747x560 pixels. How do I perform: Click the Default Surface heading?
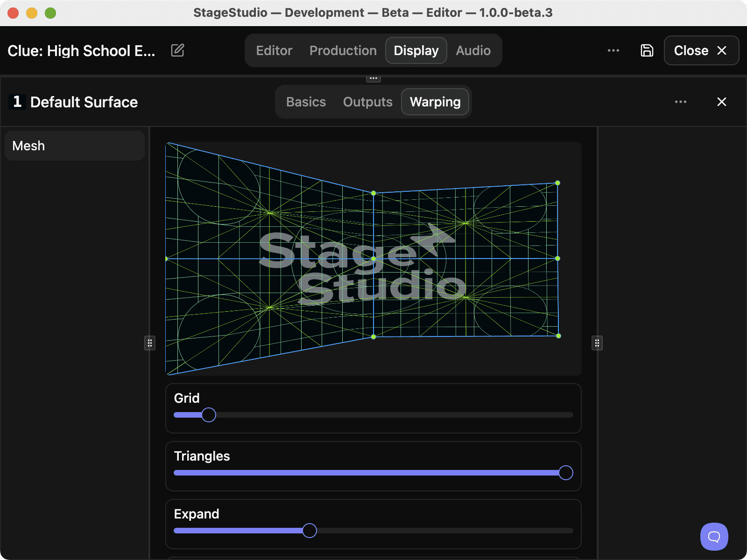pyautogui.click(x=84, y=102)
